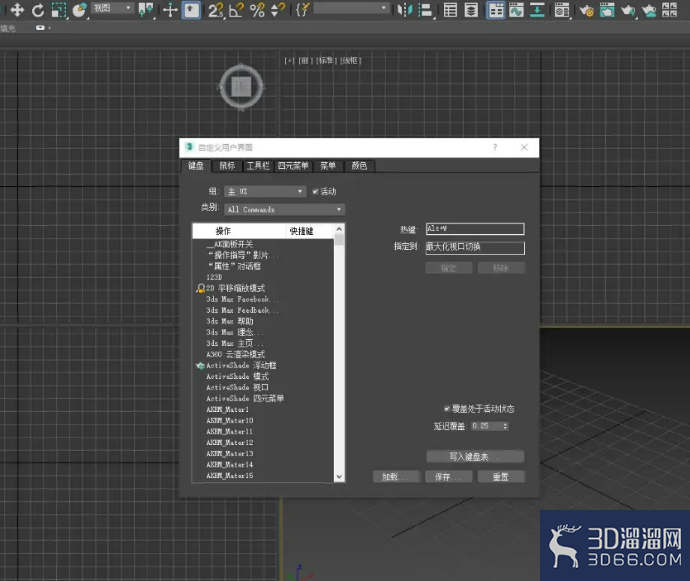Click the ViewCube in the viewport
This screenshot has height=581, width=690.
pyautogui.click(x=241, y=87)
